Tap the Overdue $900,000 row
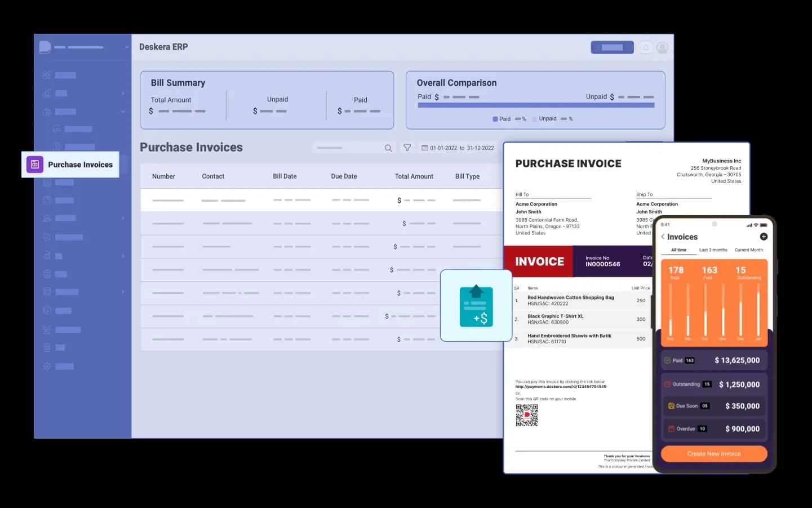Viewport: 812px width, 508px height. [x=714, y=429]
